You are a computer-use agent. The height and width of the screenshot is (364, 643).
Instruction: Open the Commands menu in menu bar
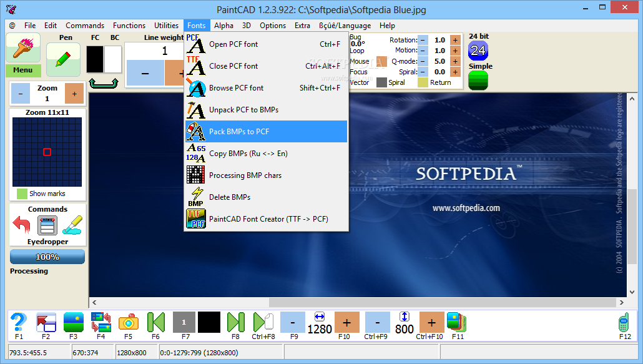tap(85, 26)
